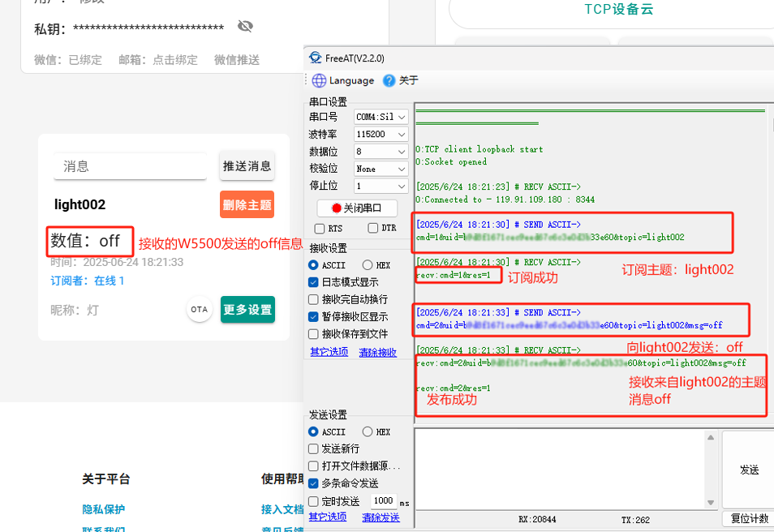Select HEX receive mode radio button
774x532 pixels.
[x=368, y=265]
